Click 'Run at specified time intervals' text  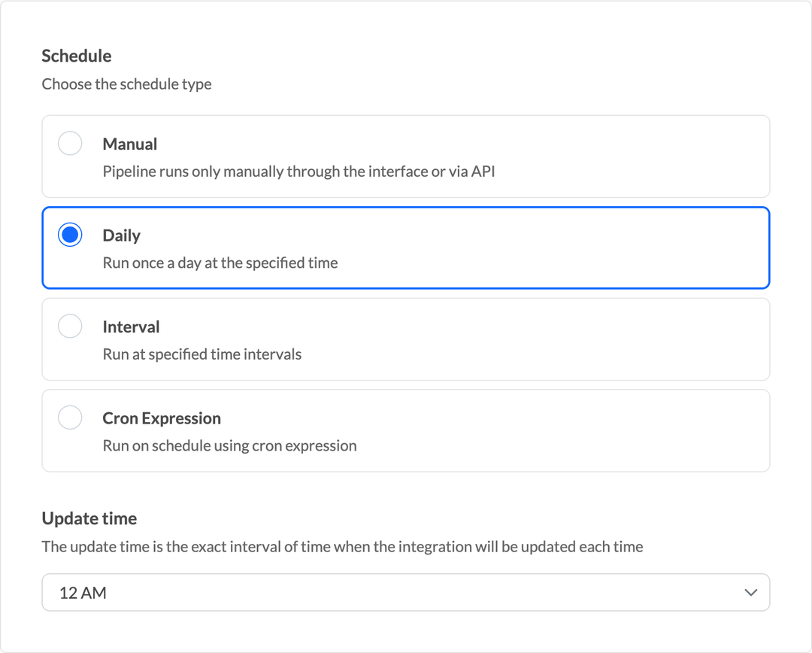202,354
